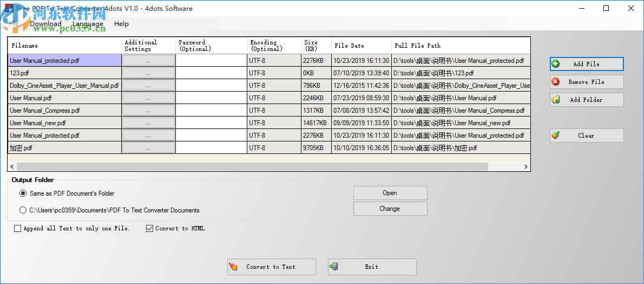Click the date 07/10/2019 13:39:40

coord(362,73)
